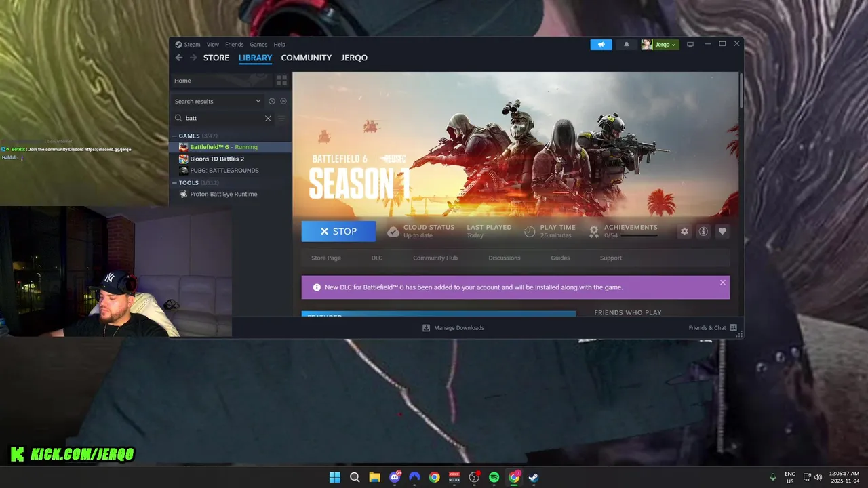Click the play time clock icon
Viewport: 868px width, 488px height.
(530, 231)
